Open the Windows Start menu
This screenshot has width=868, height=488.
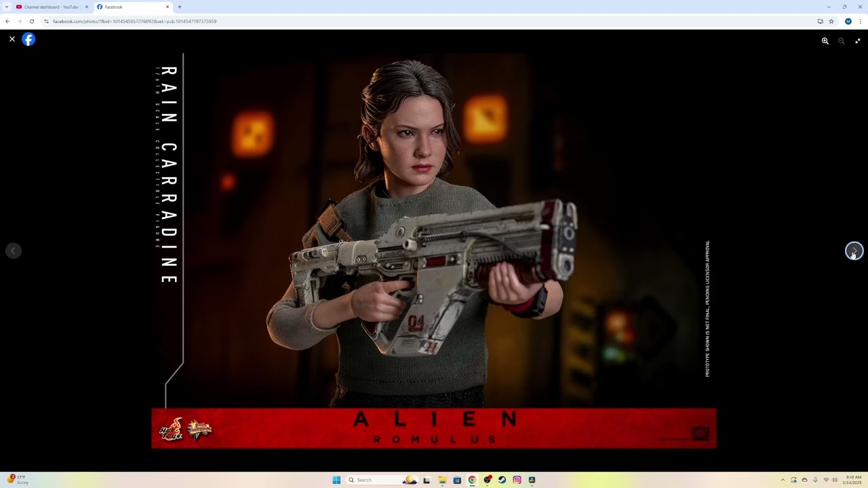pyautogui.click(x=336, y=480)
